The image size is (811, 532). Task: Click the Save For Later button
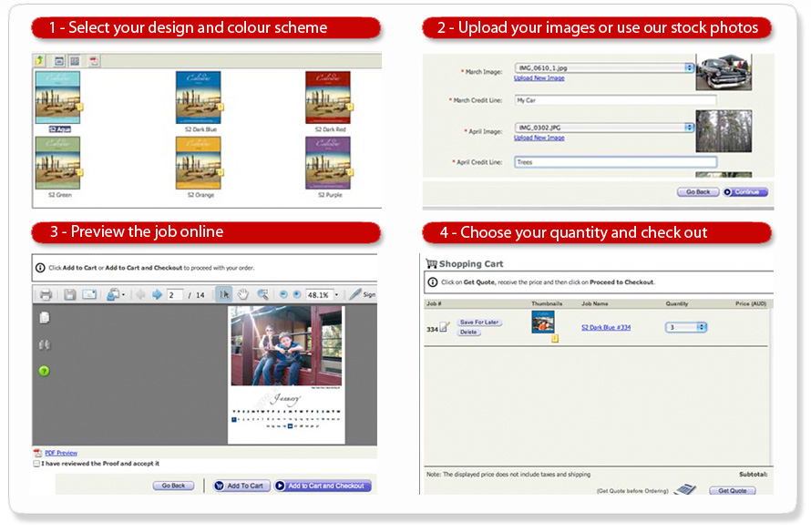(x=479, y=322)
